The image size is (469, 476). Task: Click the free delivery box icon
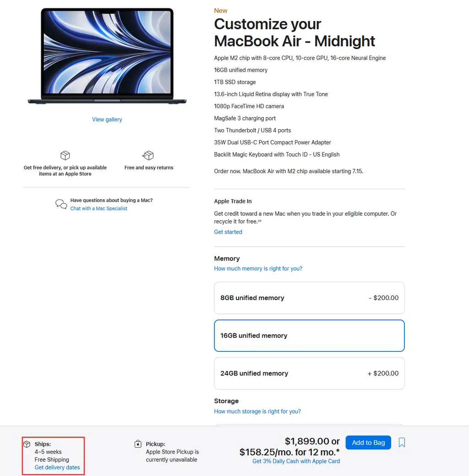coord(65,155)
